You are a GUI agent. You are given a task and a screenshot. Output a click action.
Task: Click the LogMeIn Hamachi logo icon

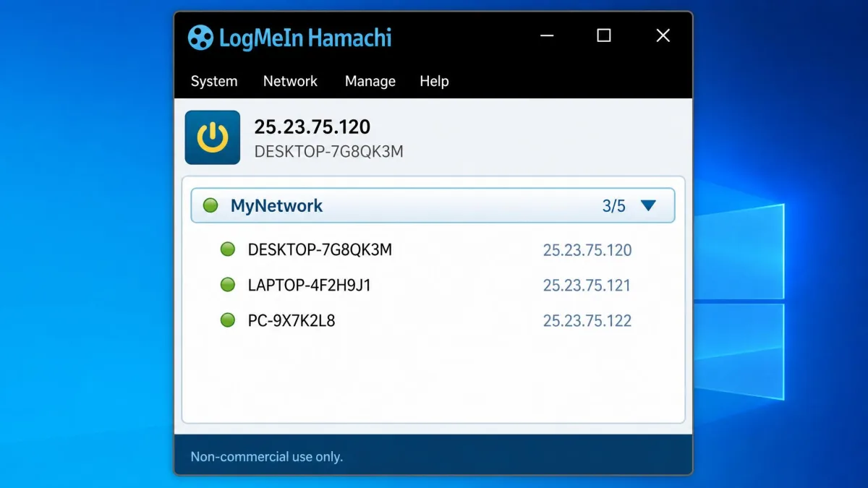(x=200, y=37)
